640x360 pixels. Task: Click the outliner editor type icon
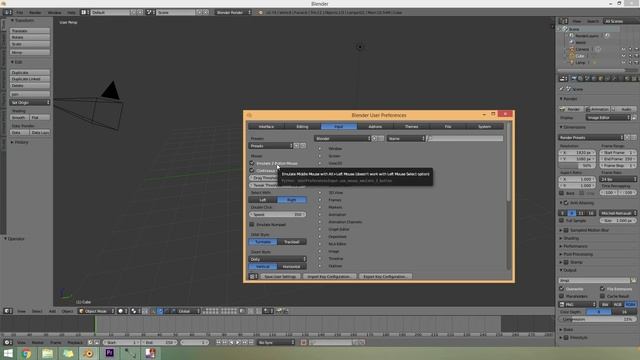[x=564, y=21]
